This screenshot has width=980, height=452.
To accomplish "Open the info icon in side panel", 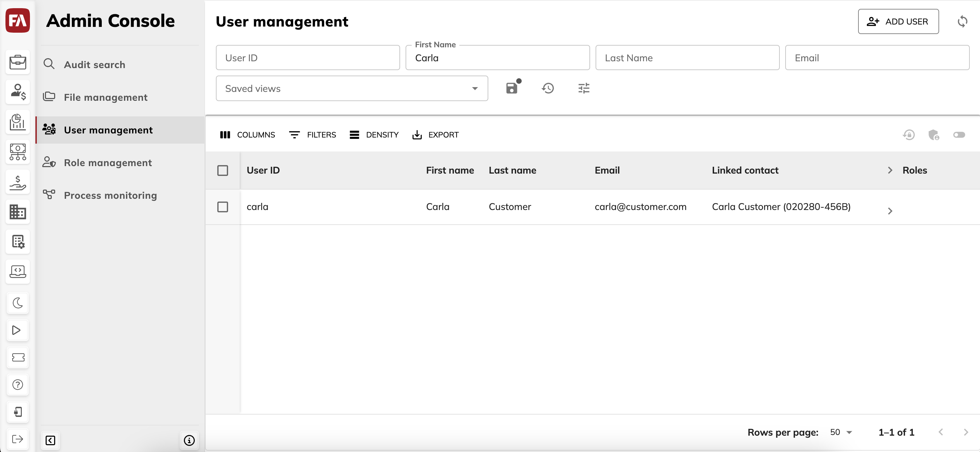I will pos(189,440).
